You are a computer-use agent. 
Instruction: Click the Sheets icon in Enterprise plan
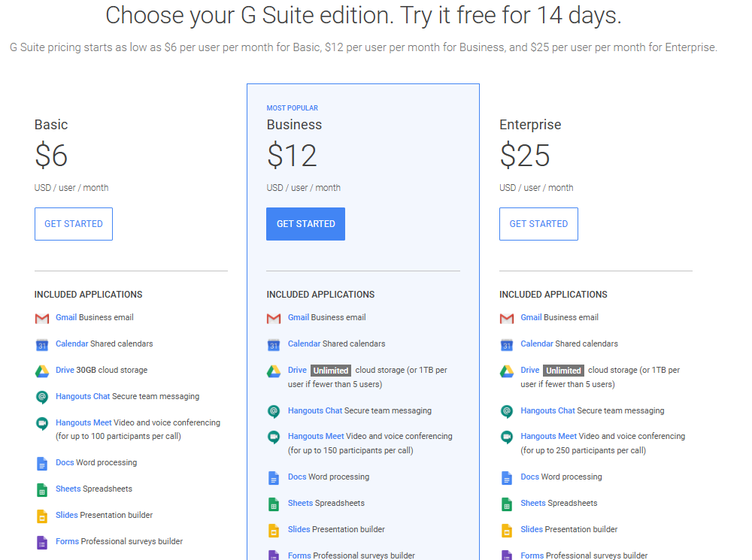tap(507, 504)
